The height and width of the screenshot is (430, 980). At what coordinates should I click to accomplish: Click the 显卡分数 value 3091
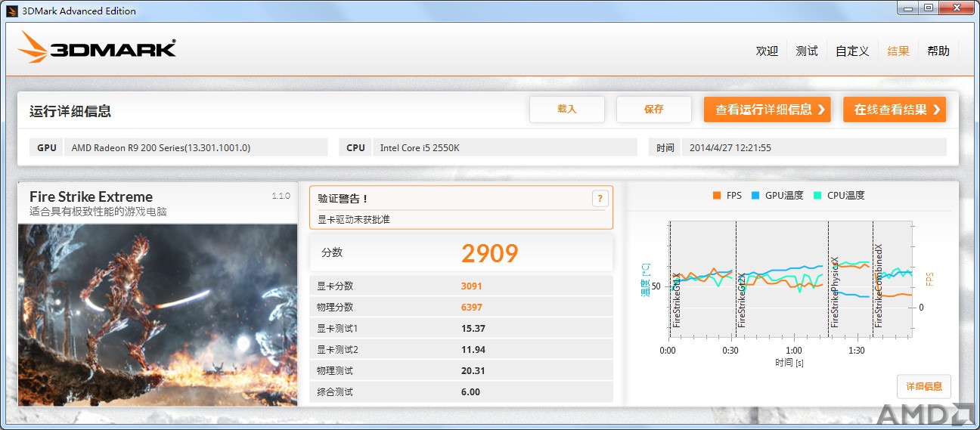coord(472,286)
